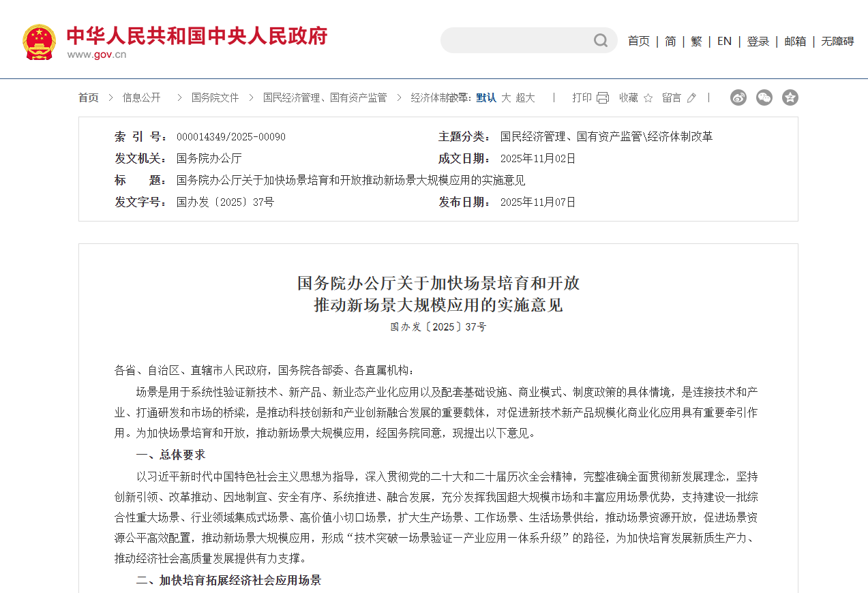Click the national emblem logo
868x593 pixels.
(x=39, y=42)
